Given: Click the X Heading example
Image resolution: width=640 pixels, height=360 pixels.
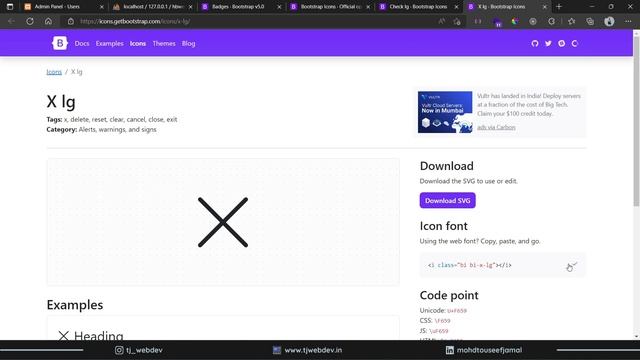Looking at the screenshot, I should (x=91, y=336).
